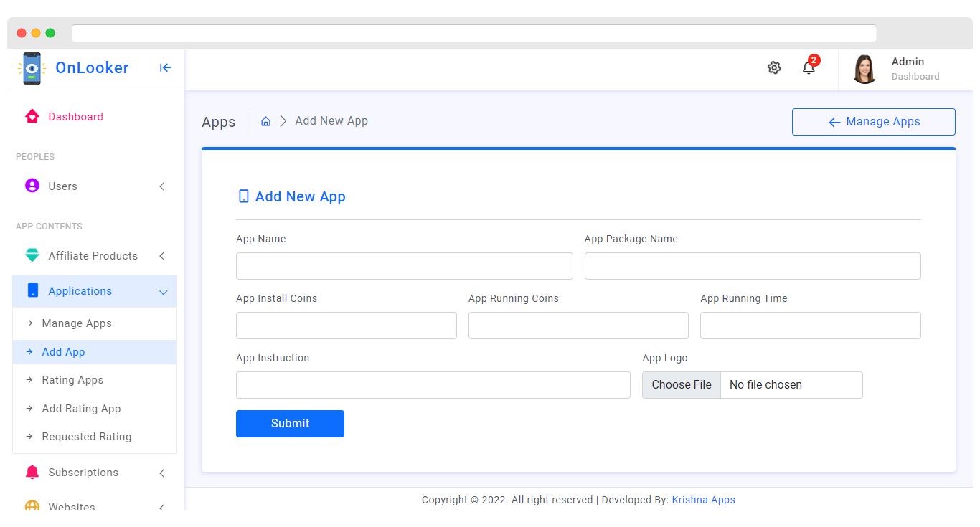Click Choose File for App Logo

pos(682,385)
